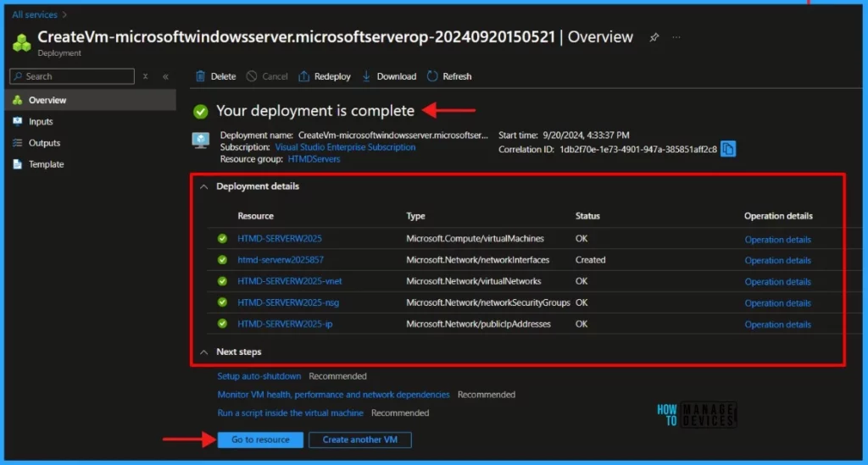Open Visual Studio Enterprise Subscription link
Viewport: 868px width, 465px height.
(x=345, y=147)
